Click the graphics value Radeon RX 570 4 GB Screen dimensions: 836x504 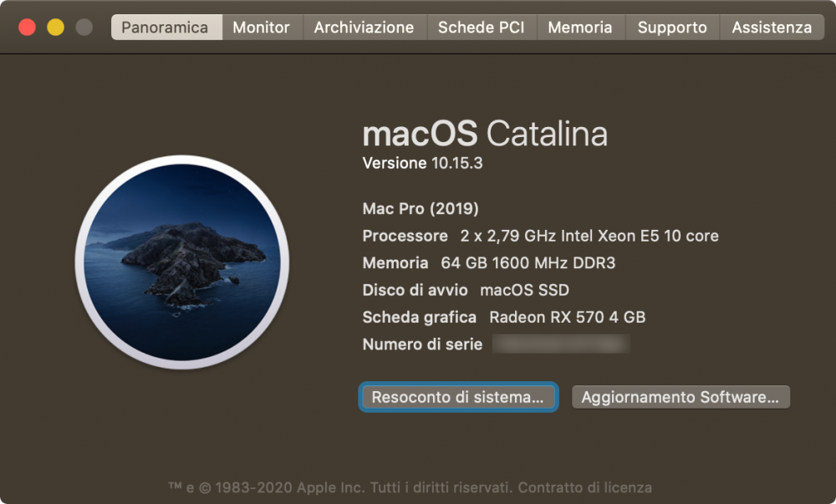(568, 317)
